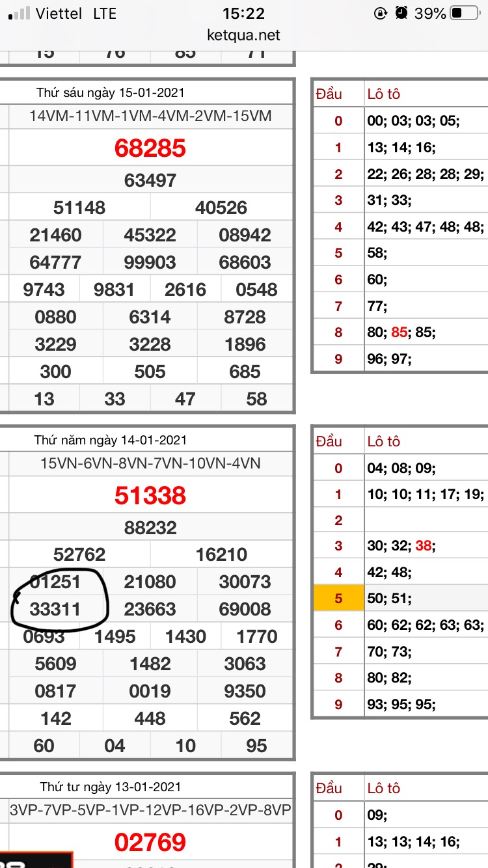Open results heading Thứ năm ngày 14-01-2021
Screen dimensions: 488x868
pos(109,441)
